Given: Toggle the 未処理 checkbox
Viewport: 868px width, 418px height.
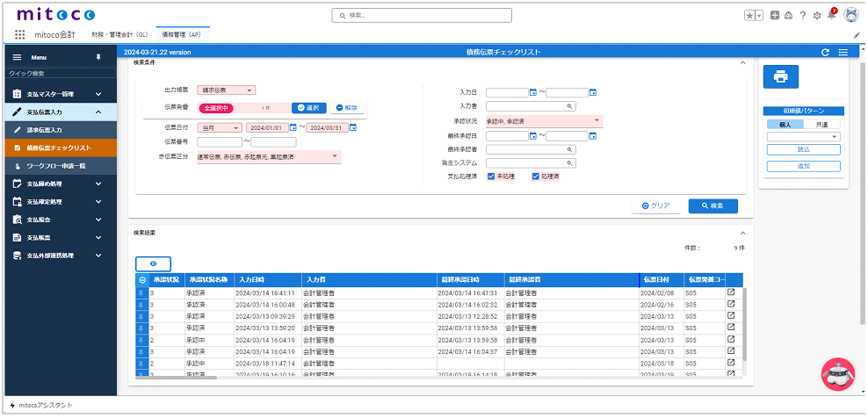Looking at the screenshot, I should coord(491,177).
